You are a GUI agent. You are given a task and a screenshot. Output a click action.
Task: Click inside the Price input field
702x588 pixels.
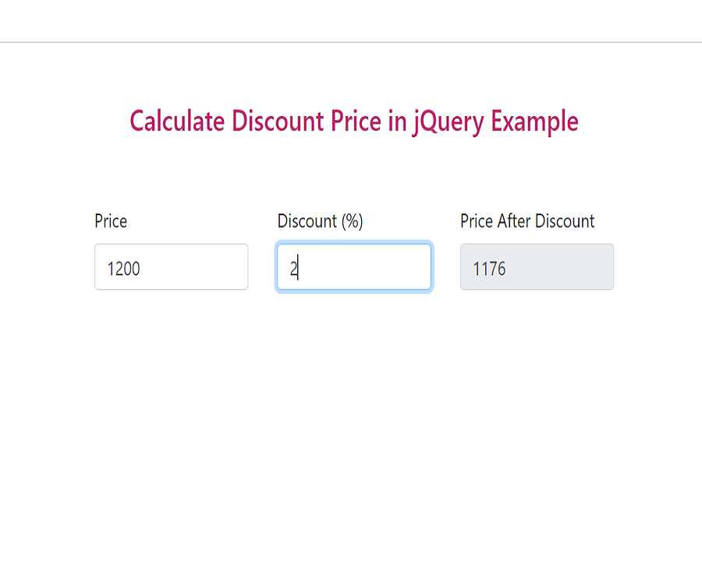tap(171, 267)
